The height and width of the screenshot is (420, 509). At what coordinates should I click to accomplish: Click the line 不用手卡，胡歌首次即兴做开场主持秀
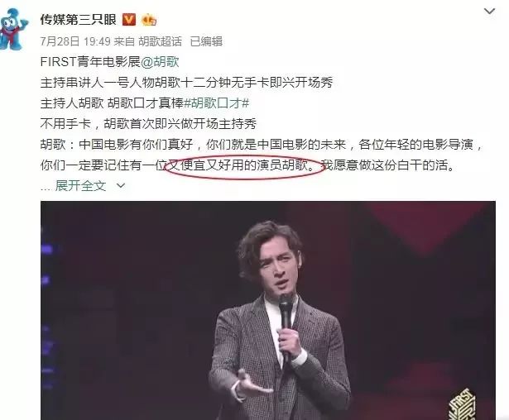coord(148,124)
